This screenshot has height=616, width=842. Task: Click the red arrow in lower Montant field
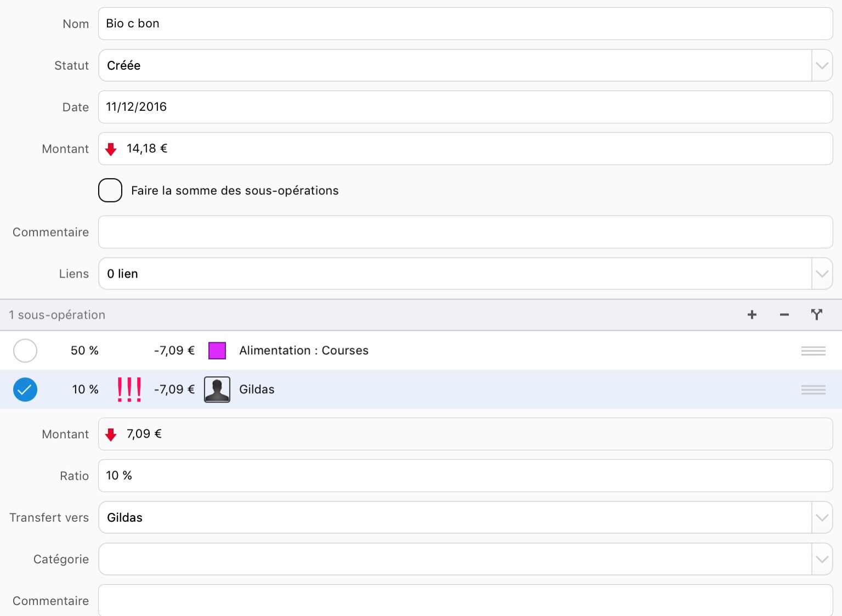point(111,434)
